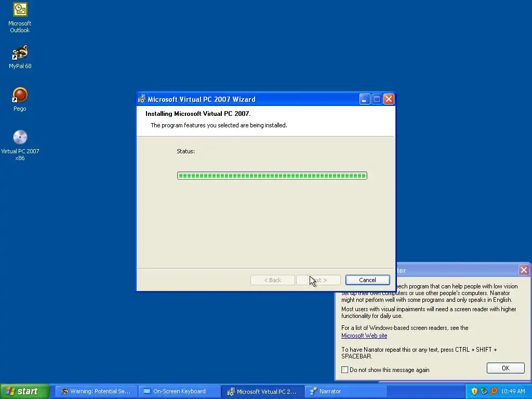The height and width of the screenshot is (399, 532).
Task: Select the MyPal 68 desktop shortcut
Action: (x=20, y=57)
